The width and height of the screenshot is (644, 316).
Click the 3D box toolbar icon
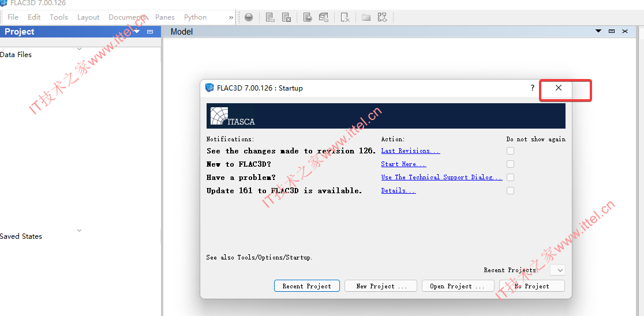[324, 17]
